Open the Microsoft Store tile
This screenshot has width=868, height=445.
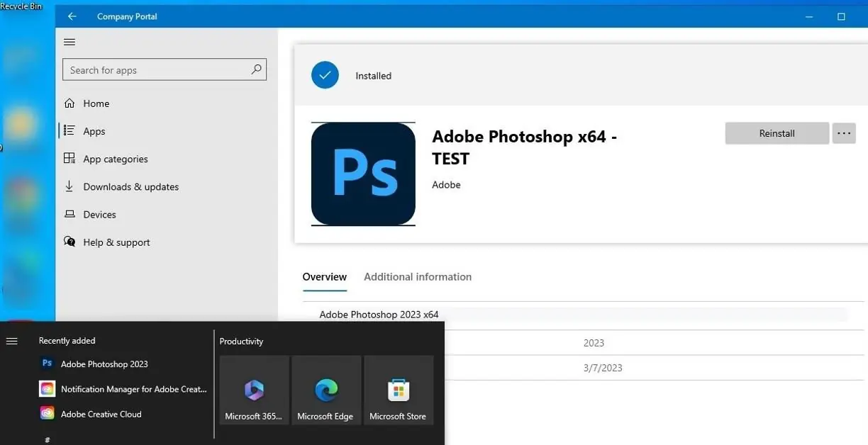tap(398, 390)
